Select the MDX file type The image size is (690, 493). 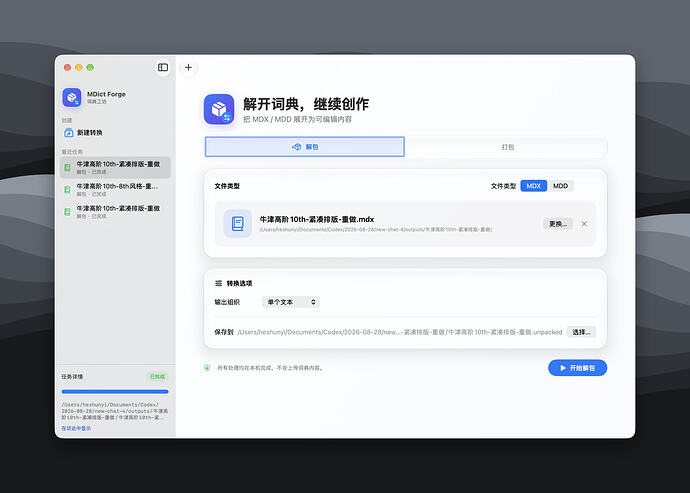coord(533,186)
